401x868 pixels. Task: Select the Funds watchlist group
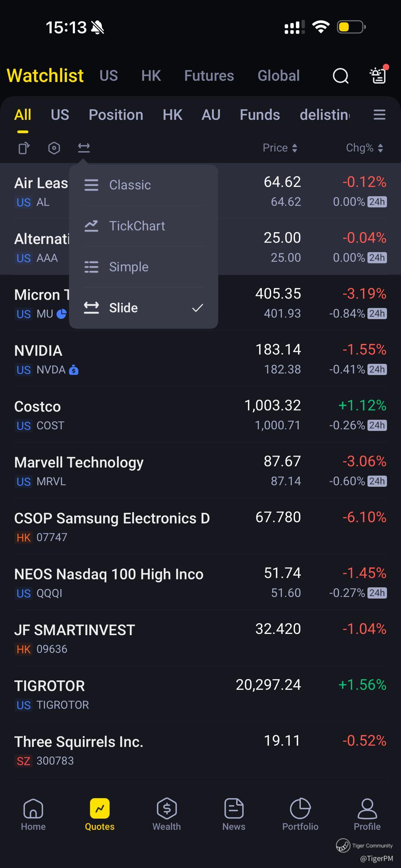(x=260, y=115)
